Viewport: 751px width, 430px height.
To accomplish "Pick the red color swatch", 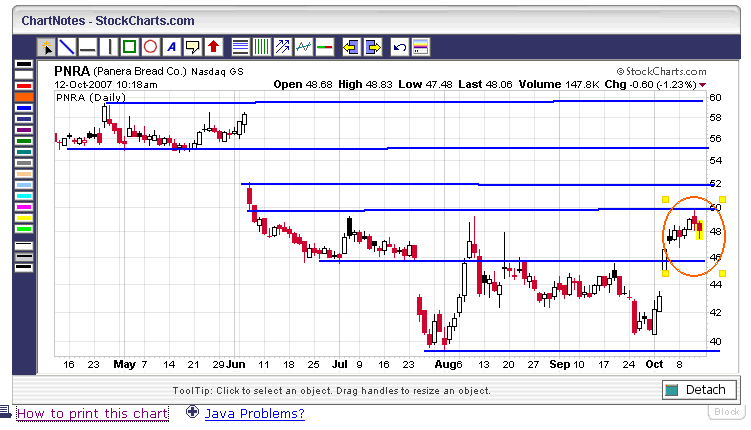I will (x=24, y=86).
